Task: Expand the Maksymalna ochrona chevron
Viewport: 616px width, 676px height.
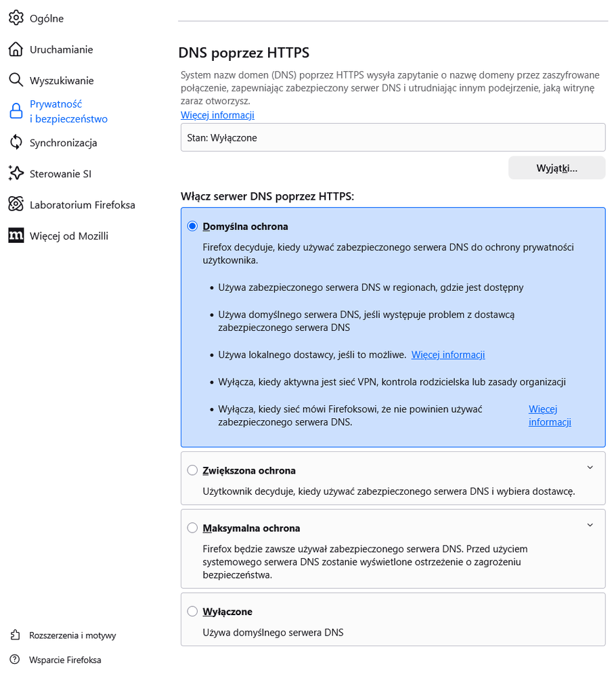Action: (x=590, y=526)
